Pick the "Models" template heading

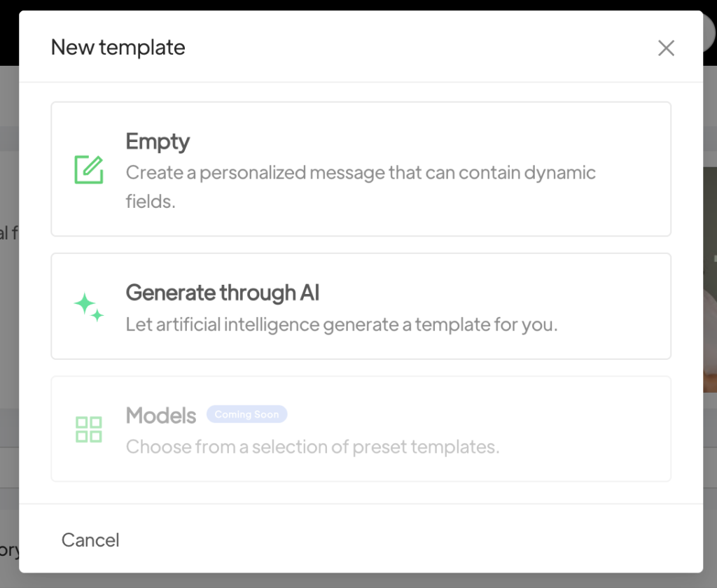161,415
